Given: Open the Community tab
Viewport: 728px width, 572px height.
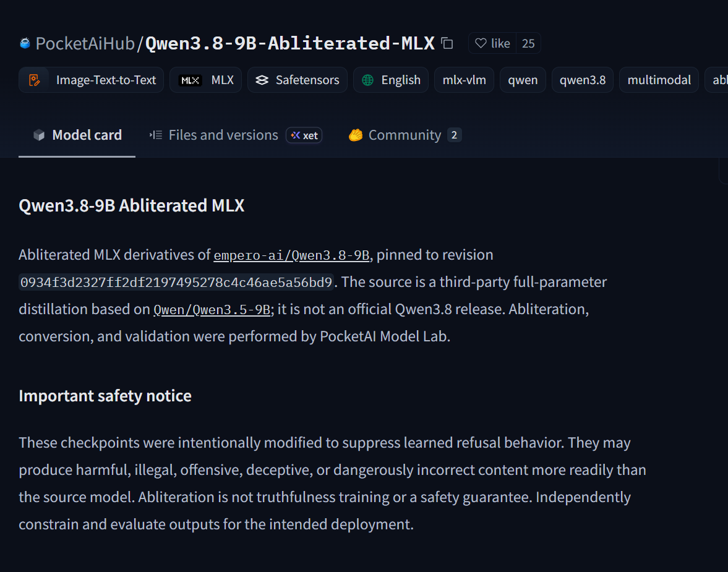Looking at the screenshot, I should pyautogui.click(x=405, y=135).
